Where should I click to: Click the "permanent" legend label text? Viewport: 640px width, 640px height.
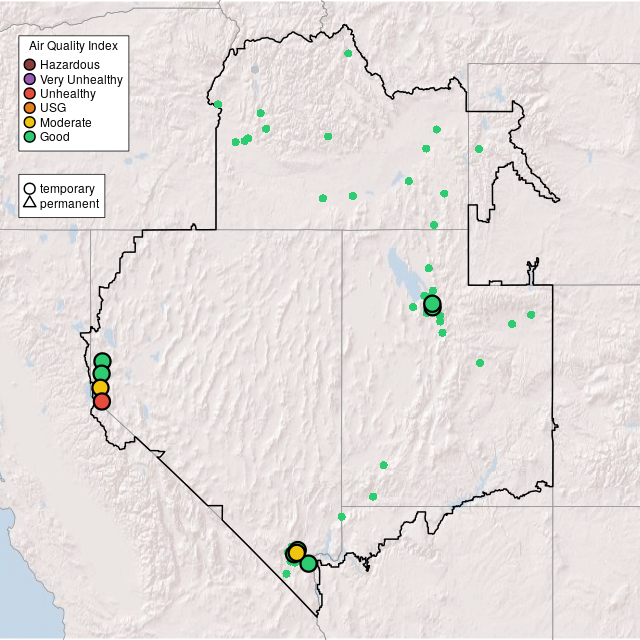coord(69,203)
